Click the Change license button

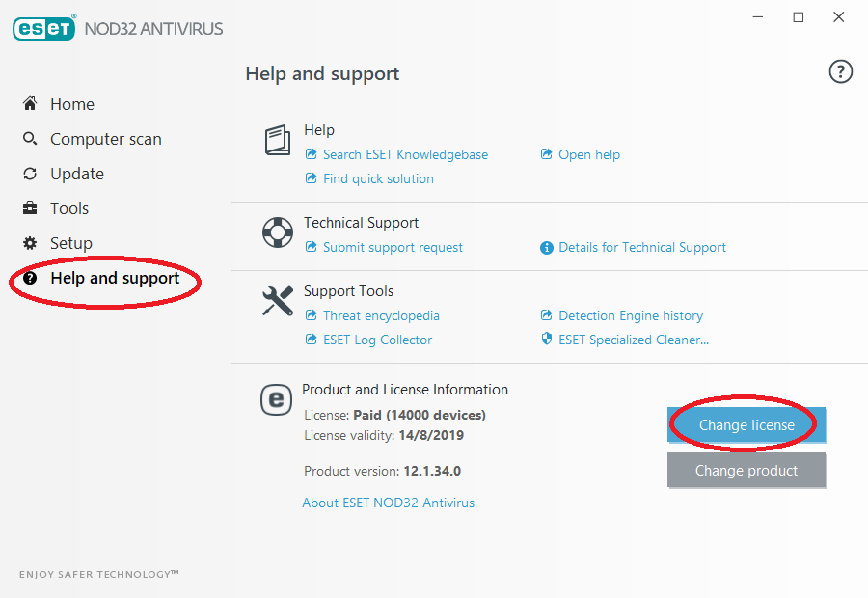pyautogui.click(x=746, y=425)
